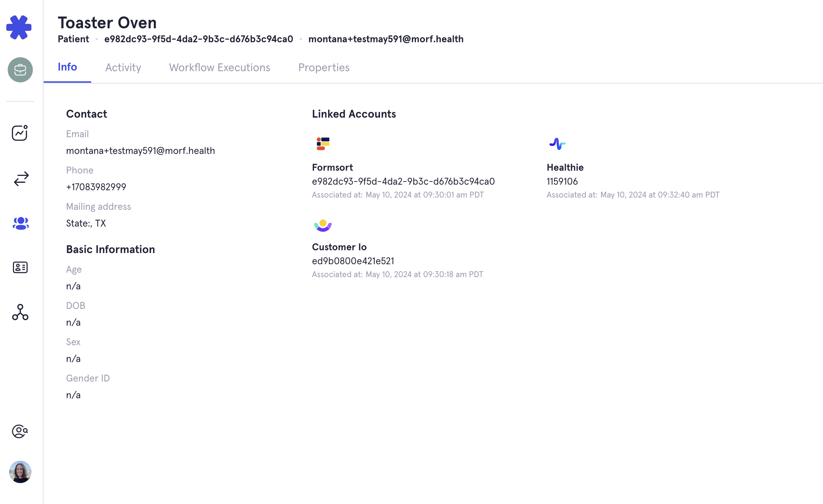The height and width of the screenshot is (504, 823).
Task: Click the workflow nodes sidebar icon
Action: pos(20,312)
